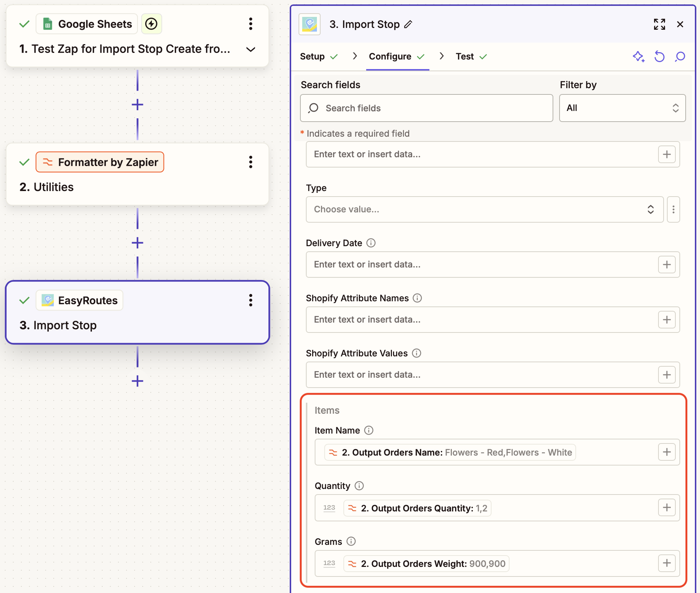
Task: Rename step via pencil icon next to Import Stop
Action: click(x=408, y=24)
